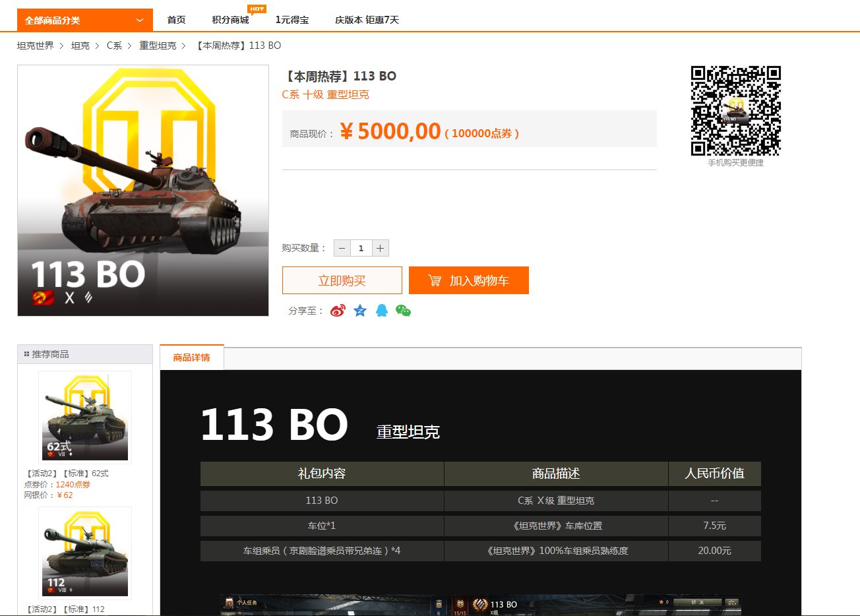Open the 首页 nav item

[x=176, y=20]
